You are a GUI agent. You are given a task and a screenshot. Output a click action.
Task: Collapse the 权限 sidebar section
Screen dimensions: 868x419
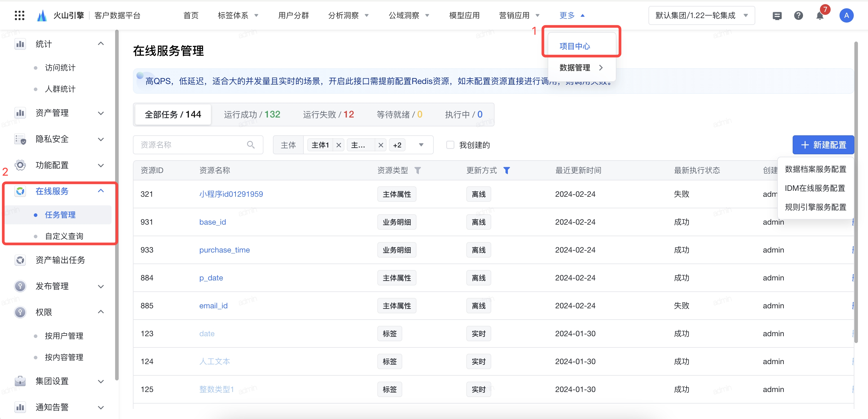101,312
